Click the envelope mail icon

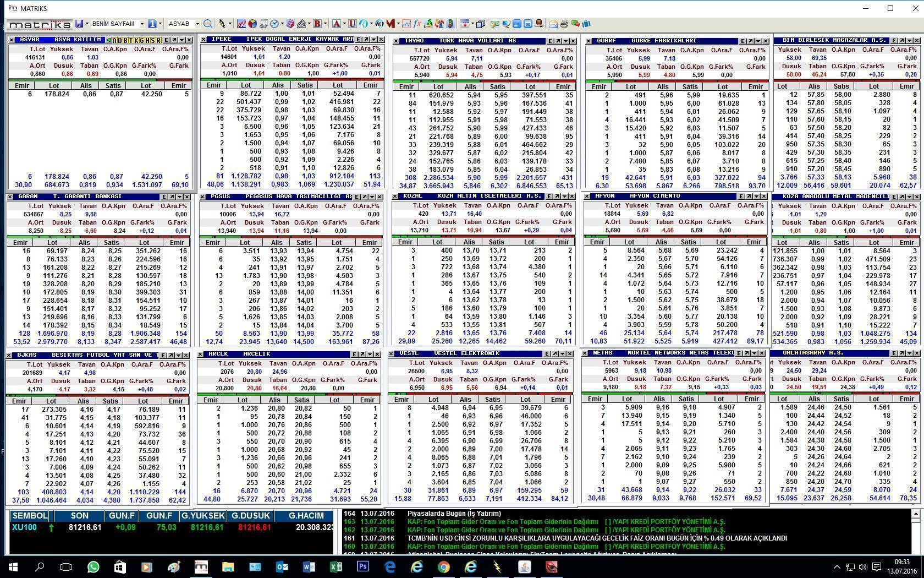(553, 24)
